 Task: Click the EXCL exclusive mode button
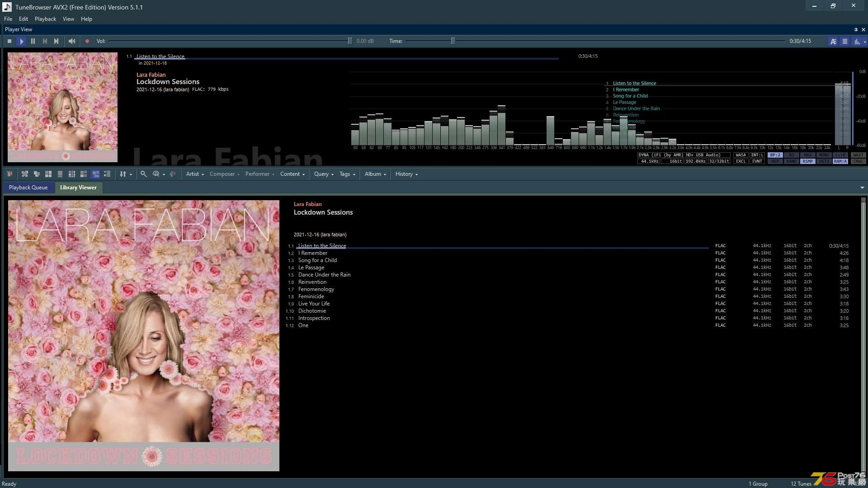741,161
